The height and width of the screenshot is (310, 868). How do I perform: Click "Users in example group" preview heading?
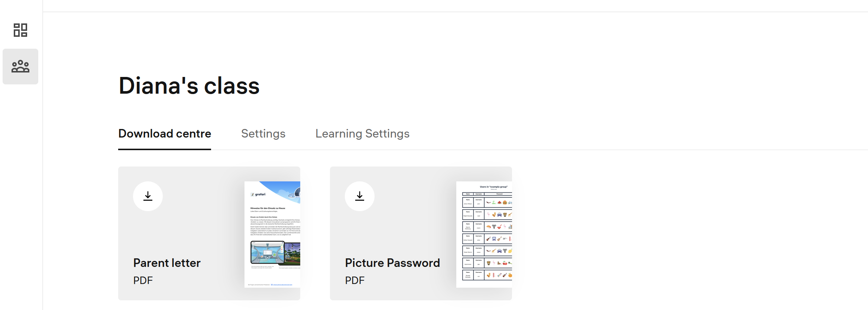[493, 187]
